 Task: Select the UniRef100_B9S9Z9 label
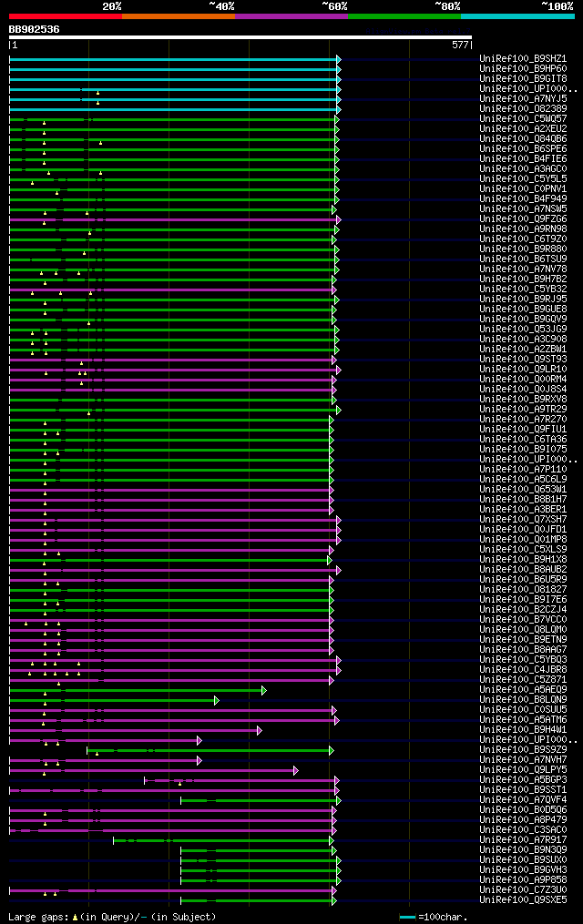(523, 750)
